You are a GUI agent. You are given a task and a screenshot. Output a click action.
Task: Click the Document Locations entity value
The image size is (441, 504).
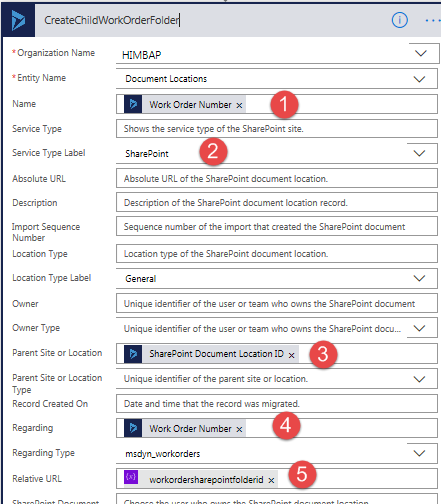click(x=166, y=79)
